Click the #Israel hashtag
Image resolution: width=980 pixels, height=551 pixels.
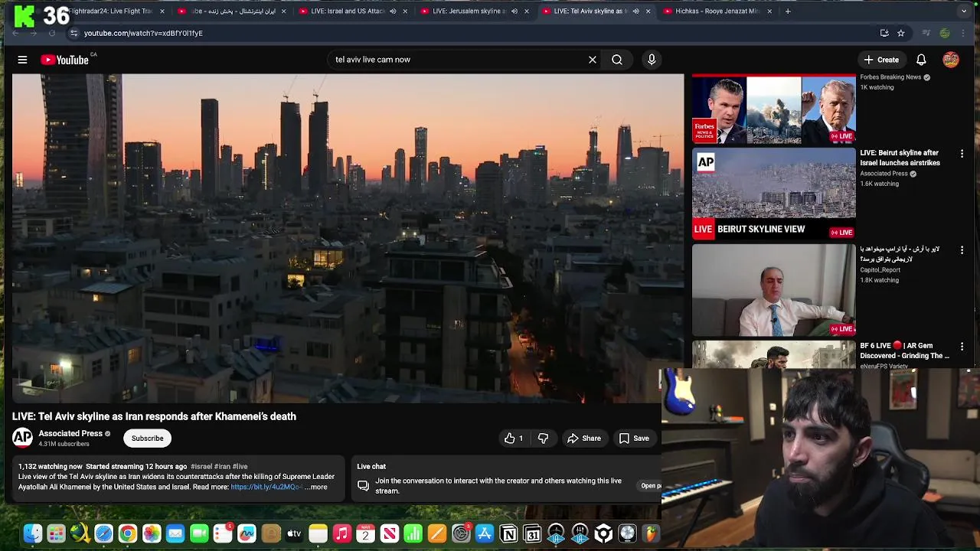(201, 467)
